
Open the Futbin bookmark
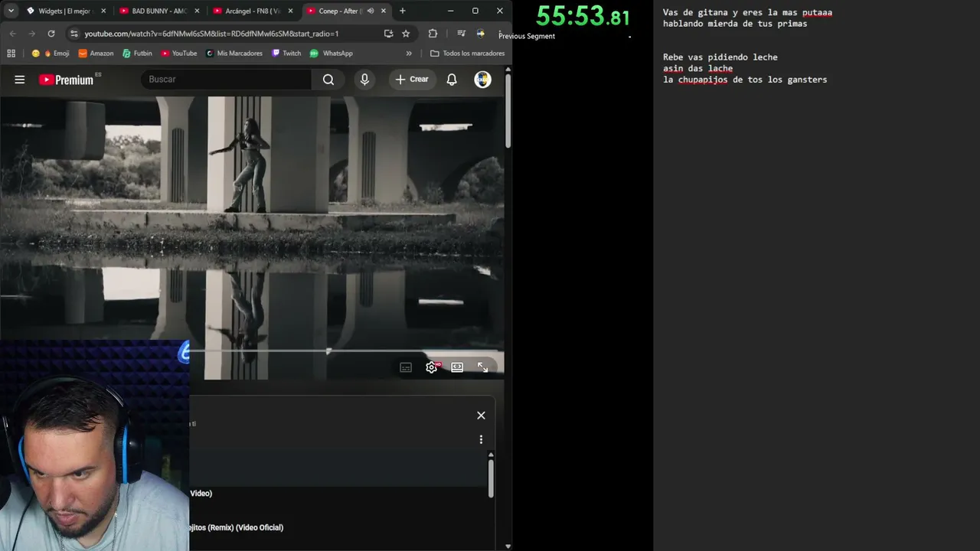coord(137,54)
